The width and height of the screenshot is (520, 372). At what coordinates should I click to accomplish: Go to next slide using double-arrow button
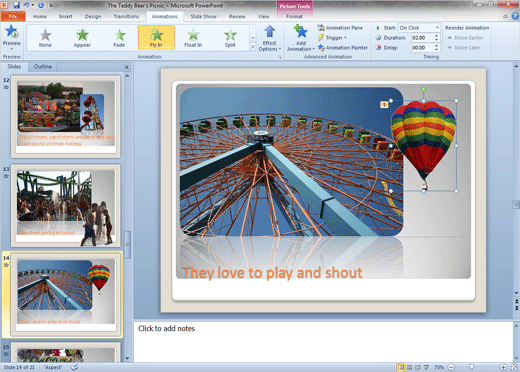pyautogui.click(x=516, y=308)
